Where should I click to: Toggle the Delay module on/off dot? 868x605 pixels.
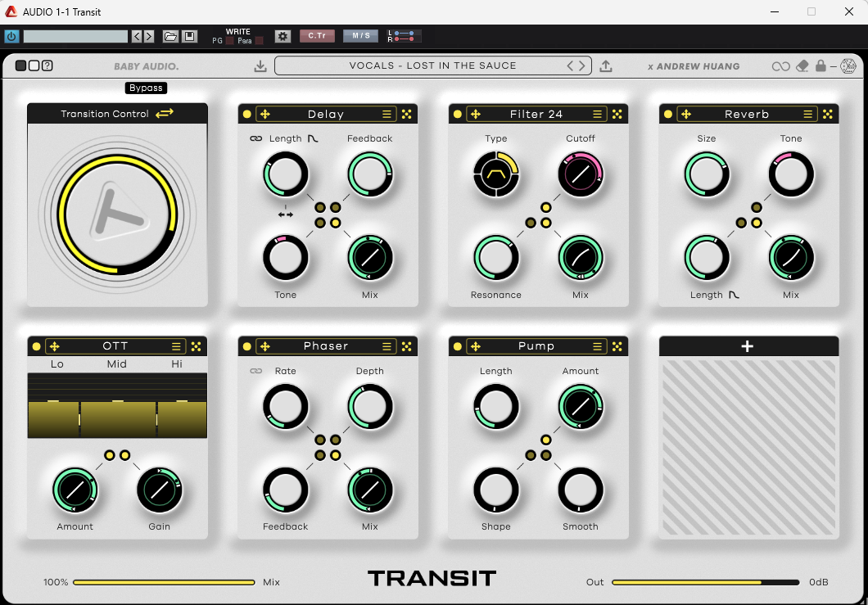[247, 114]
